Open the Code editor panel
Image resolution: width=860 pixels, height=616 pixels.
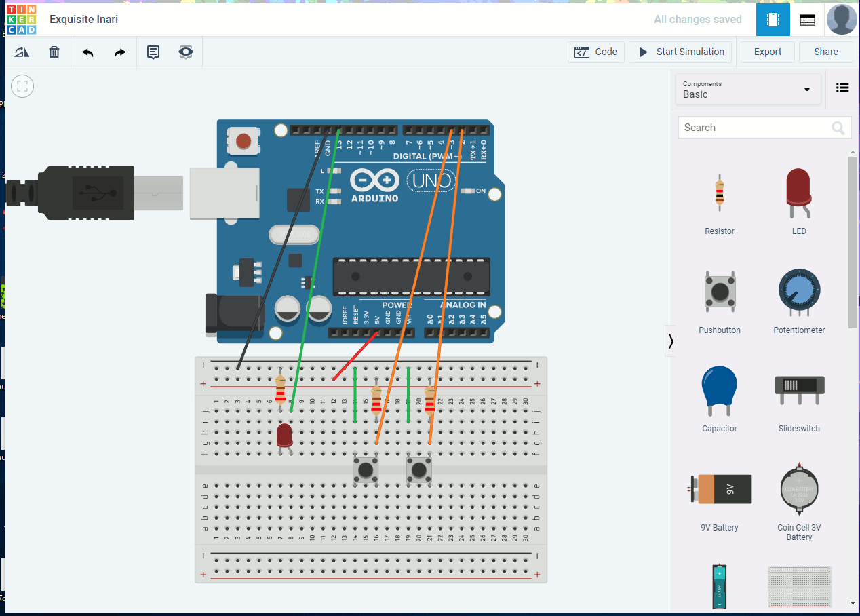596,52
